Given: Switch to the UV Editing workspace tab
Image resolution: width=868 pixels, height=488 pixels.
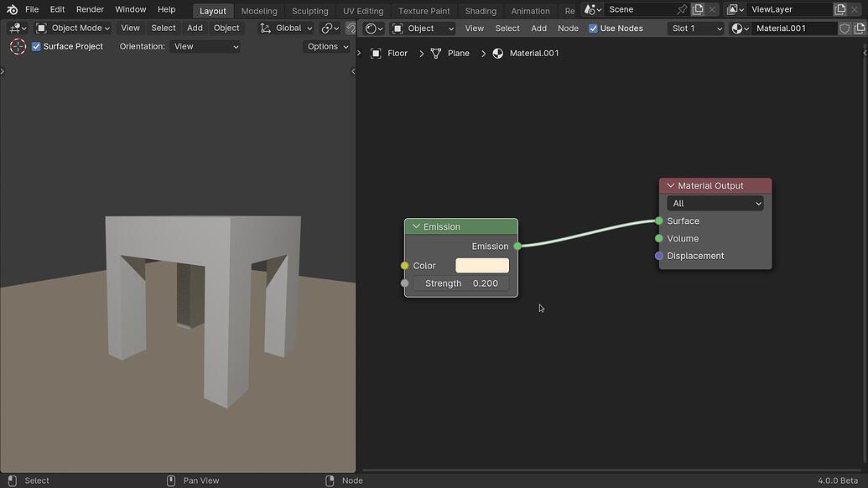Looking at the screenshot, I should [x=363, y=11].
